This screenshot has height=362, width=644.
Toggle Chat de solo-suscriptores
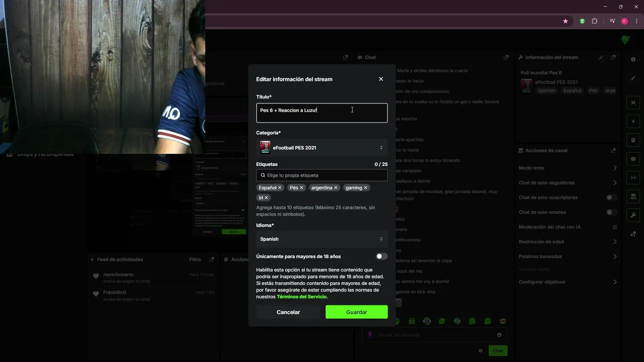611,198
